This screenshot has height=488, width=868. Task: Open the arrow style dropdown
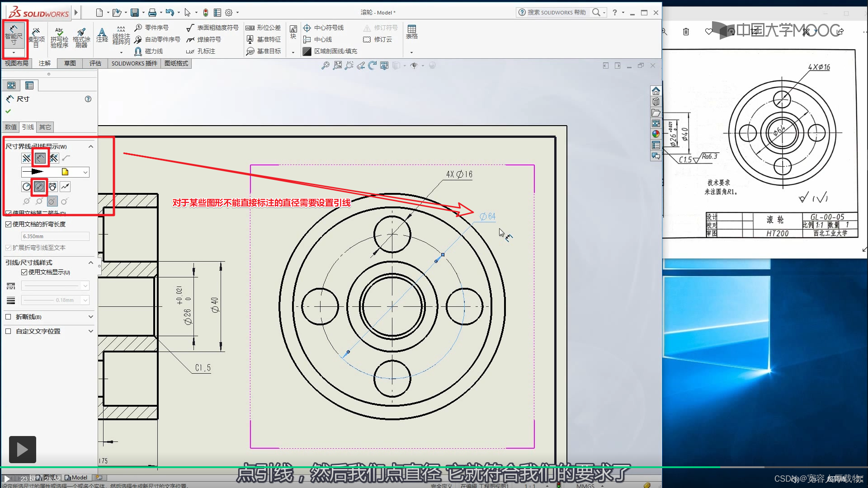click(x=85, y=172)
